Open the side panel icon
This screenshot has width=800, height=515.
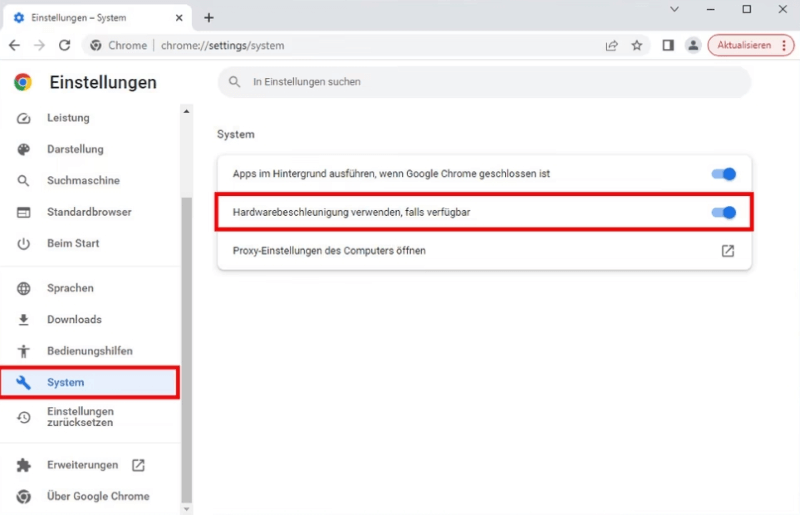[x=668, y=45]
